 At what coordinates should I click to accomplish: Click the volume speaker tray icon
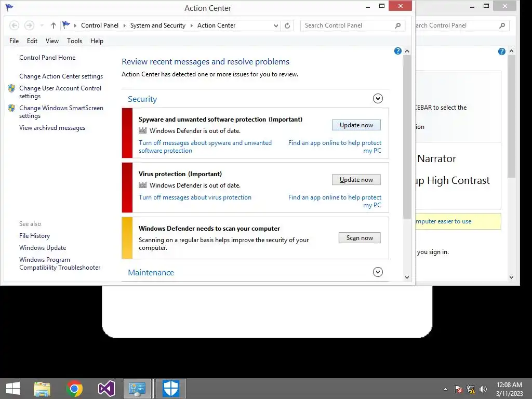(483, 389)
